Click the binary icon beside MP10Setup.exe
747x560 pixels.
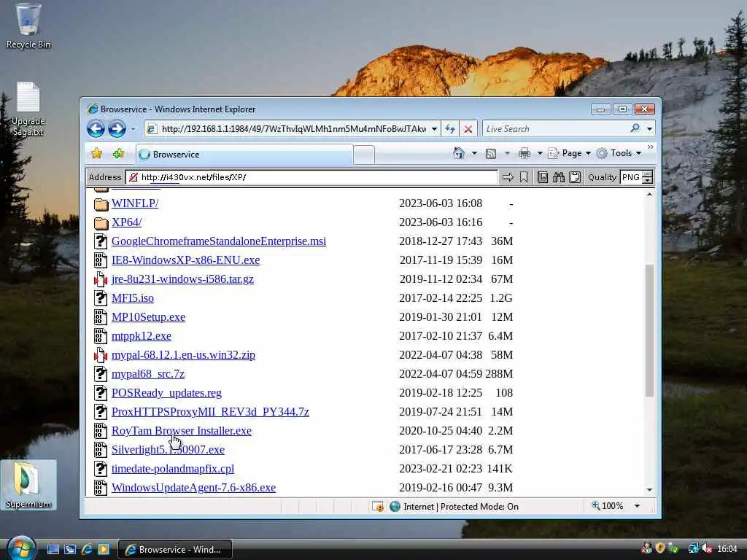coord(101,317)
